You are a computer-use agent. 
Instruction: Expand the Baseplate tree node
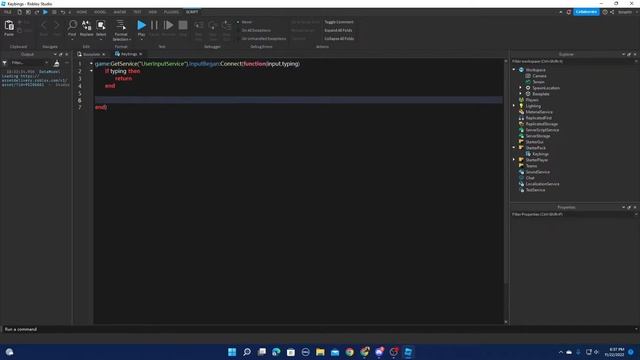[x=520, y=94]
